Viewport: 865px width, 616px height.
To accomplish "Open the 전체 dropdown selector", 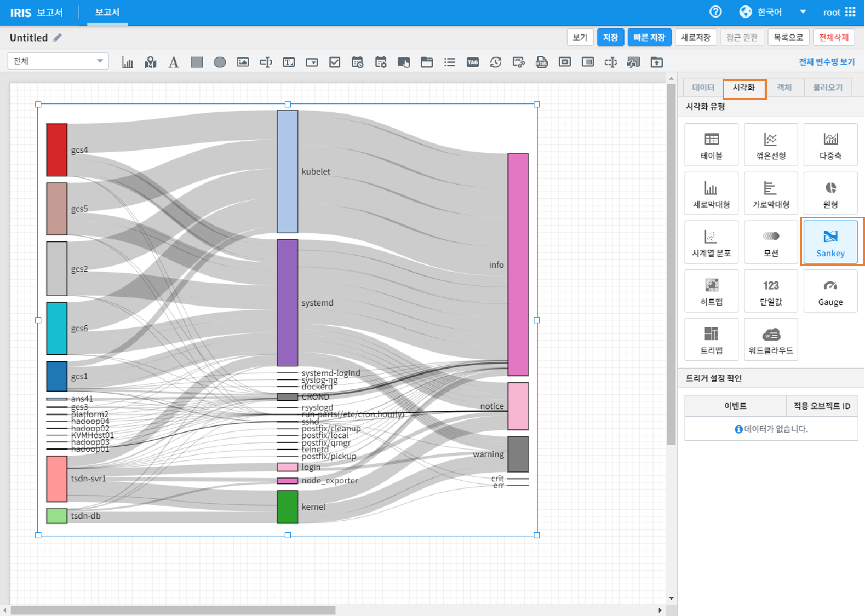I will (58, 61).
